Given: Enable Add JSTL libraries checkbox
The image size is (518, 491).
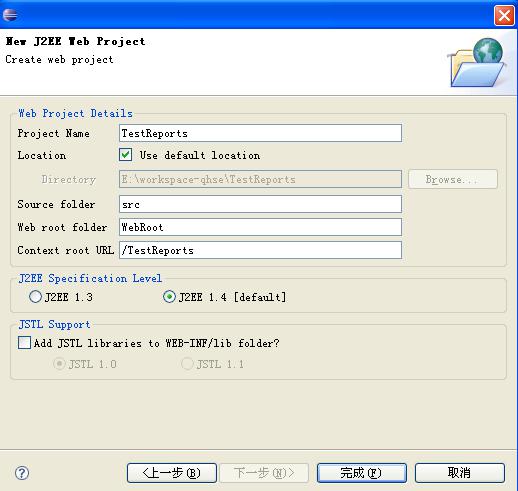Looking at the screenshot, I should (24, 343).
